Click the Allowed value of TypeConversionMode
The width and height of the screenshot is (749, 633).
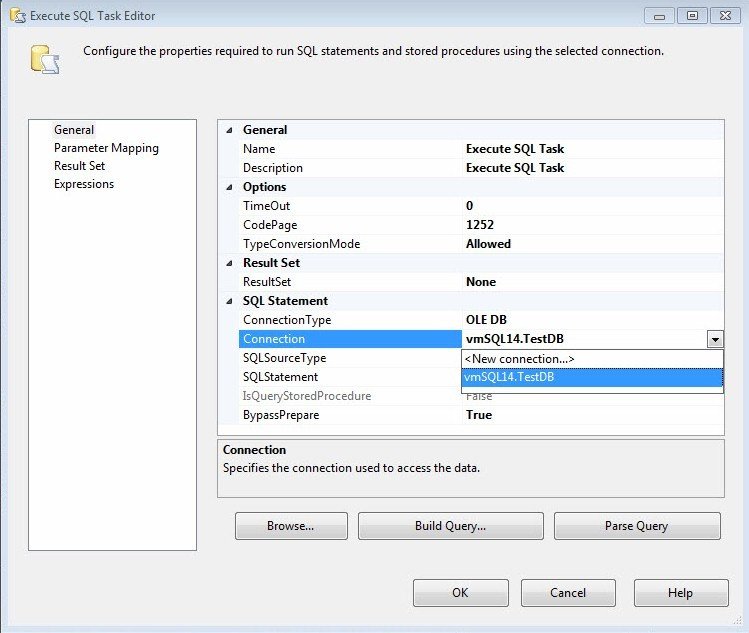[x=592, y=244]
